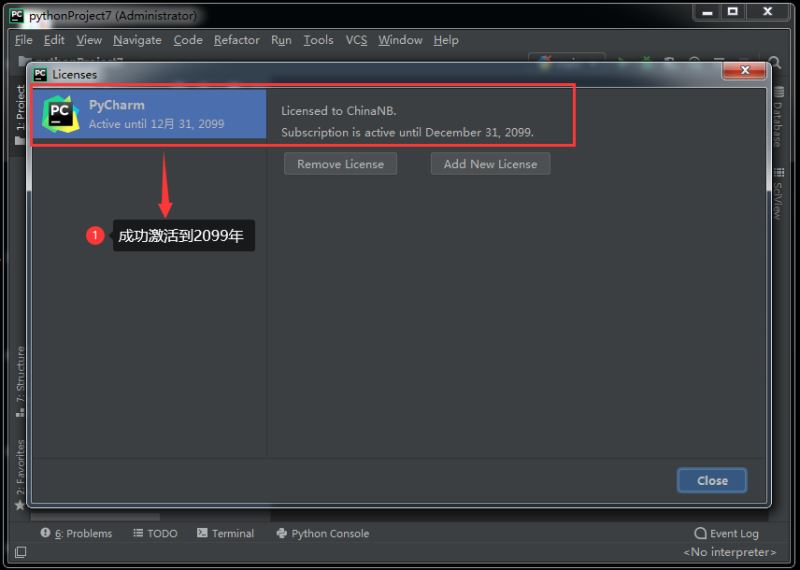Select the PyCharm license entry
The height and width of the screenshot is (570, 800).
coord(149,114)
